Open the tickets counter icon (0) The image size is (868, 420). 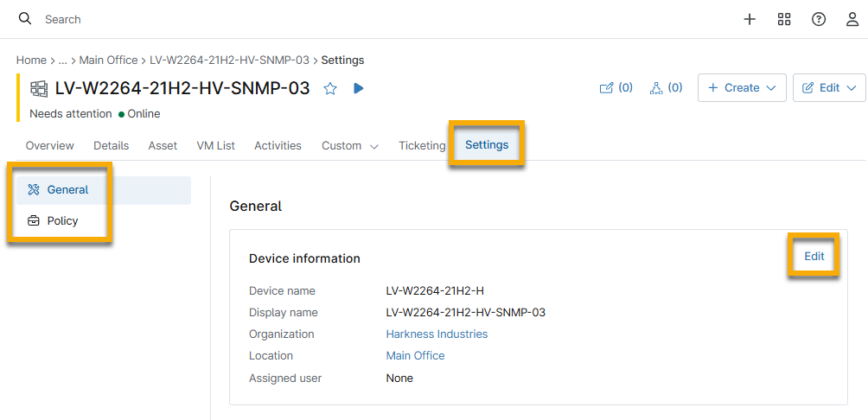tap(616, 88)
